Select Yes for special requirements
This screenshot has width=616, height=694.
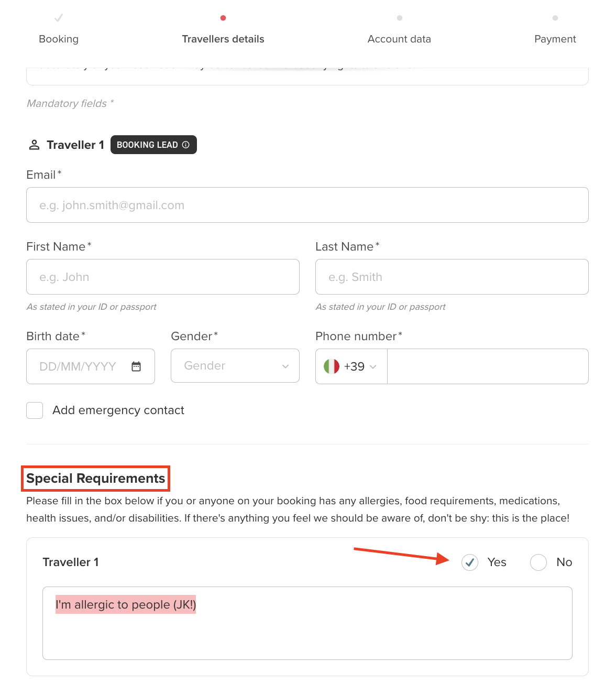470,562
